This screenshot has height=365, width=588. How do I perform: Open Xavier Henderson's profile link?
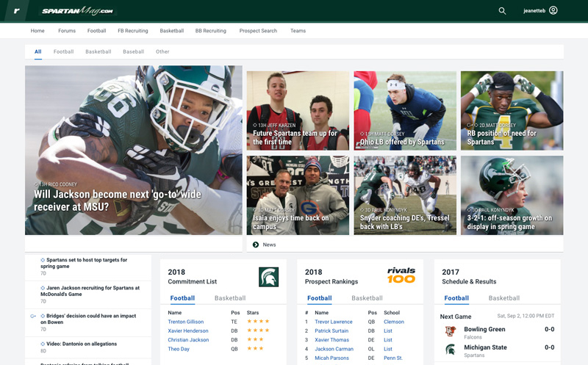click(x=188, y=330)
